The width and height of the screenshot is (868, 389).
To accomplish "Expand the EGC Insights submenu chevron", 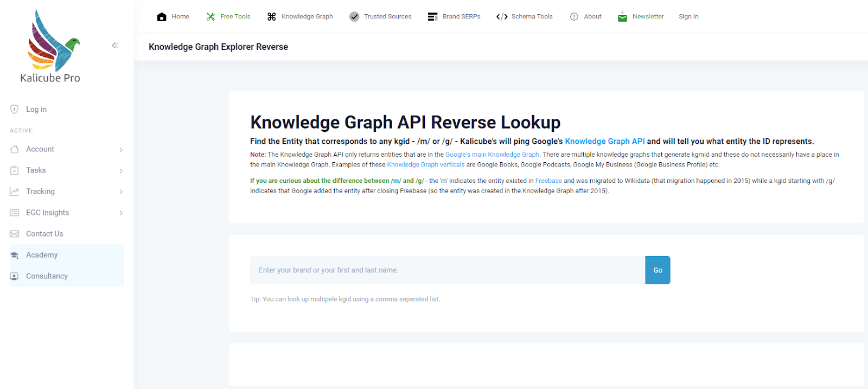I will pyautogui.click(x=121, y=213).
